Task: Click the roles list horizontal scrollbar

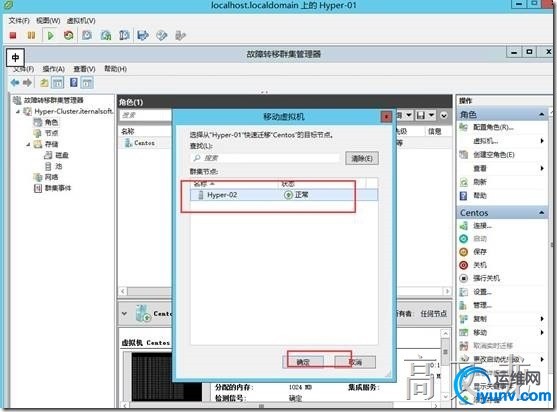Action: click(285, 292)
